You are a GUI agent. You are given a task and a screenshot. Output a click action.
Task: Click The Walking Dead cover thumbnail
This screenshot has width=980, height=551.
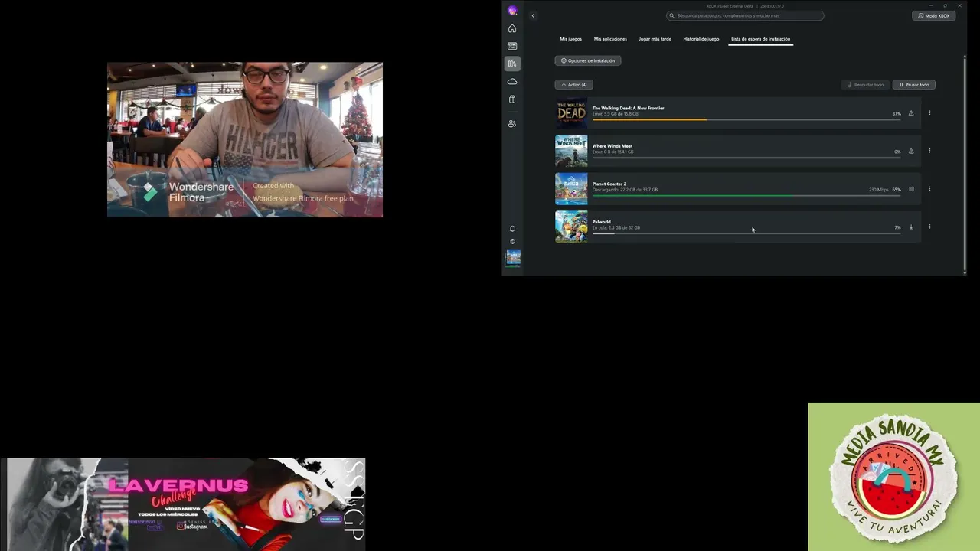(571, 113)
